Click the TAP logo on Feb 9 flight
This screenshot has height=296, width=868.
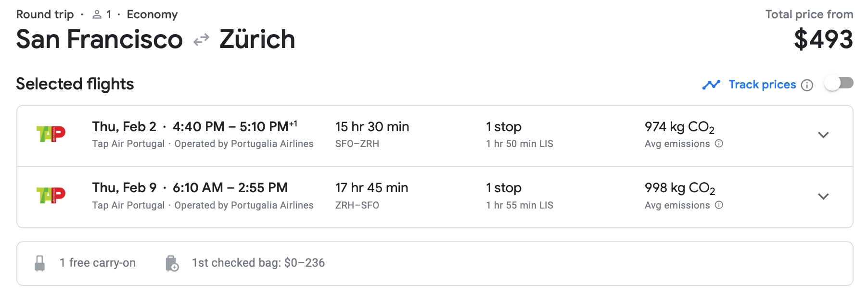pos(51,195)
